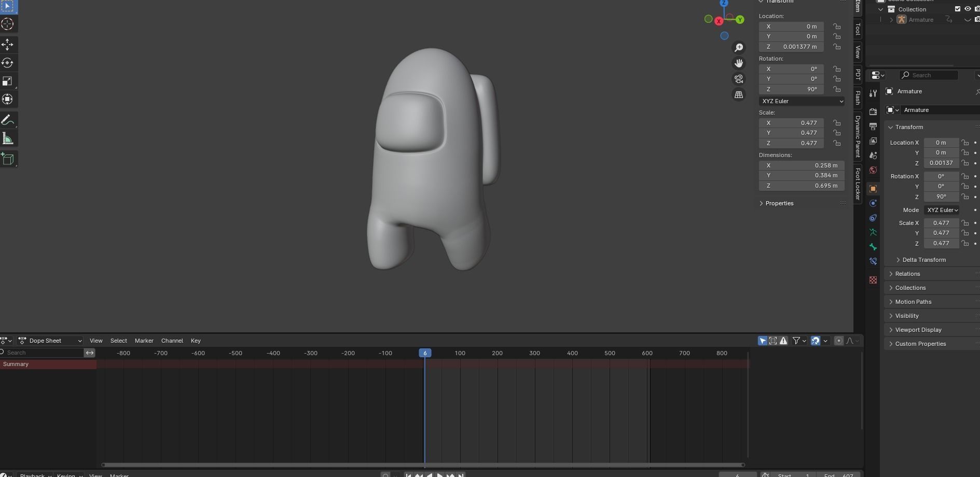The image size is (980, 477).
Task: Open the Key menu
Action: tap(196, 341)
